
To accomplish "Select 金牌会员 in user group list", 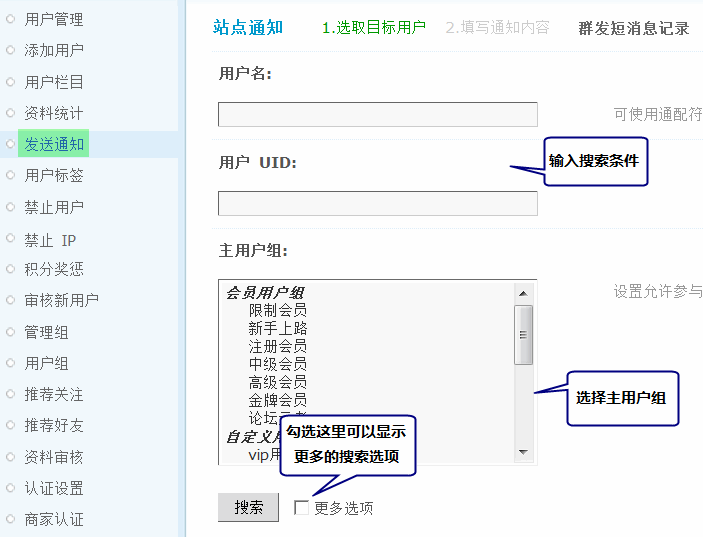I will click(278, 400).
